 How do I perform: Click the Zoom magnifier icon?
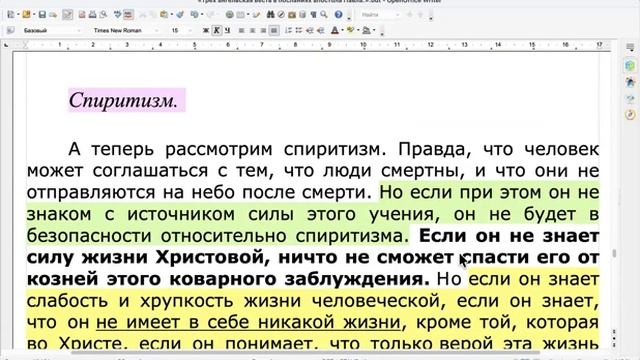tap(324, 15)
